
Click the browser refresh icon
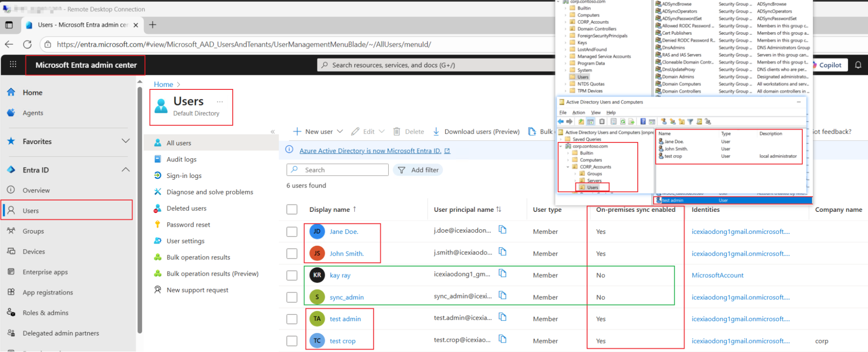[27, 44]
